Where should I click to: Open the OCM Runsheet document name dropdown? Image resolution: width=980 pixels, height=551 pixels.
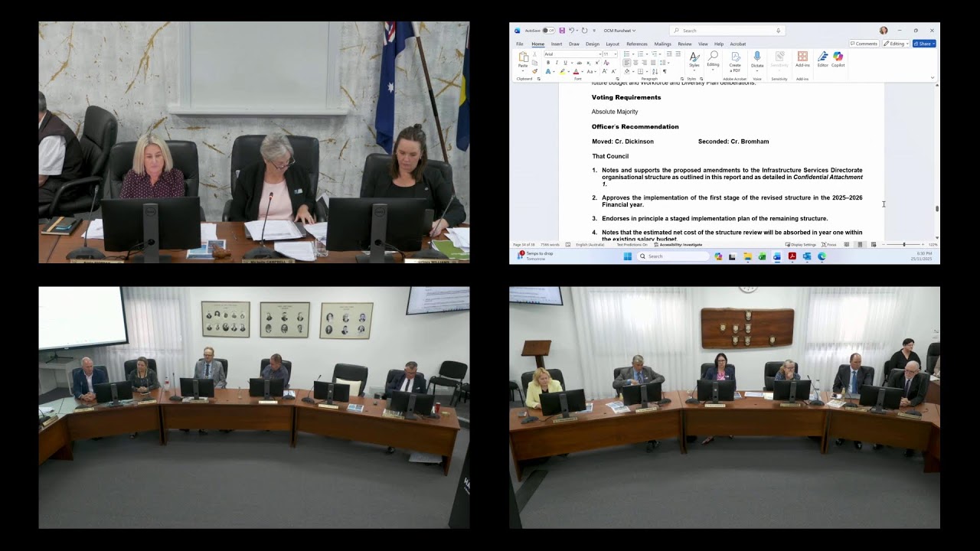pyautogui.click(x=619, y=31)
